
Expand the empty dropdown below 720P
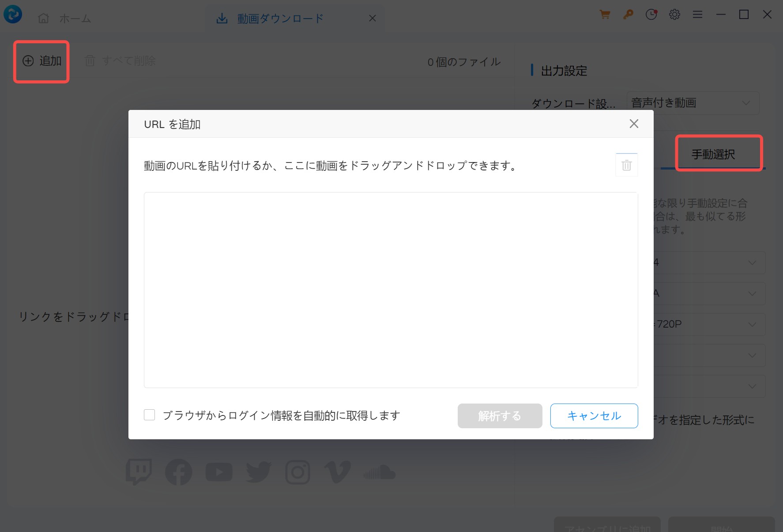pyautogui.click(x=709, y=355)
